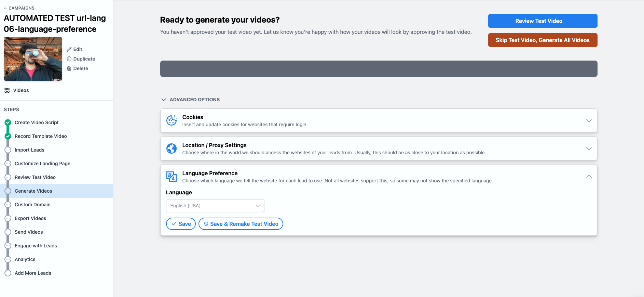The image size is (644, 297).
Task: Click the step circle beside Import Leads
Action: pos(8,150)
